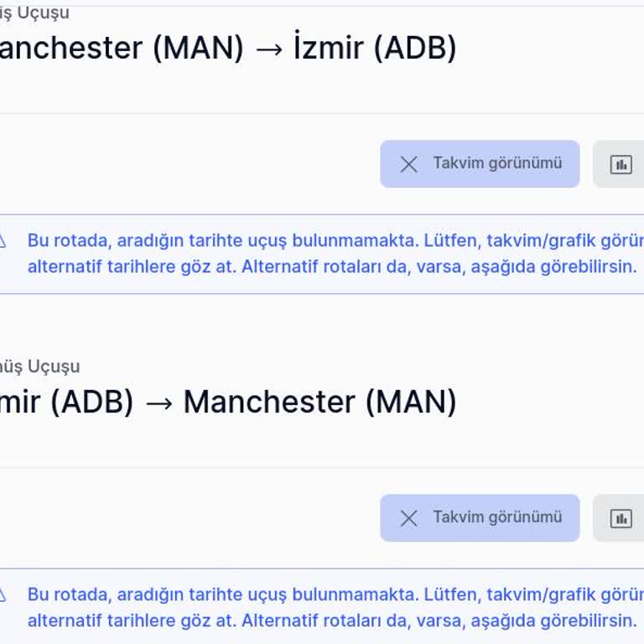The height and width of the screenshot is (644, 644).
Task: Click the warning icon in the return flight alert
Action: [x=2, y=595]
